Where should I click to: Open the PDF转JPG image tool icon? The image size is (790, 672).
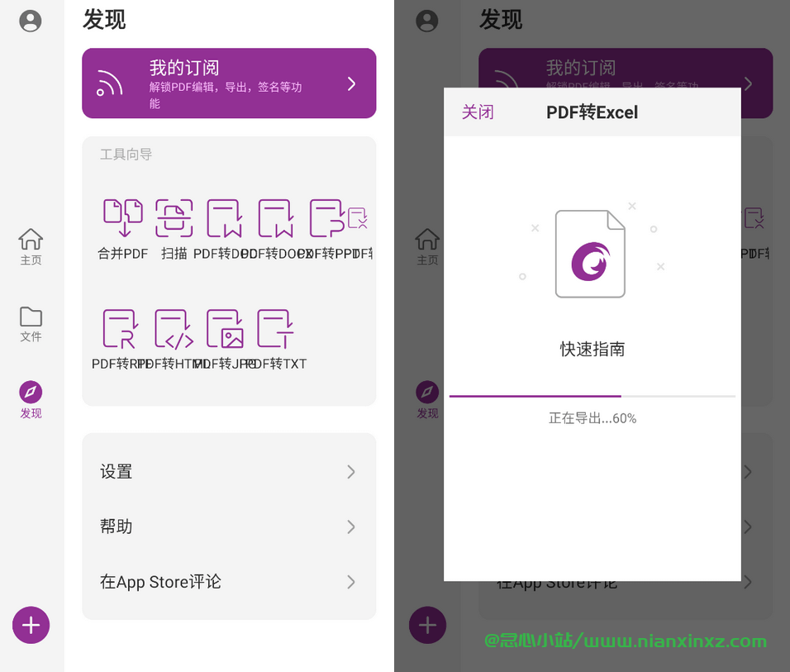225,329
